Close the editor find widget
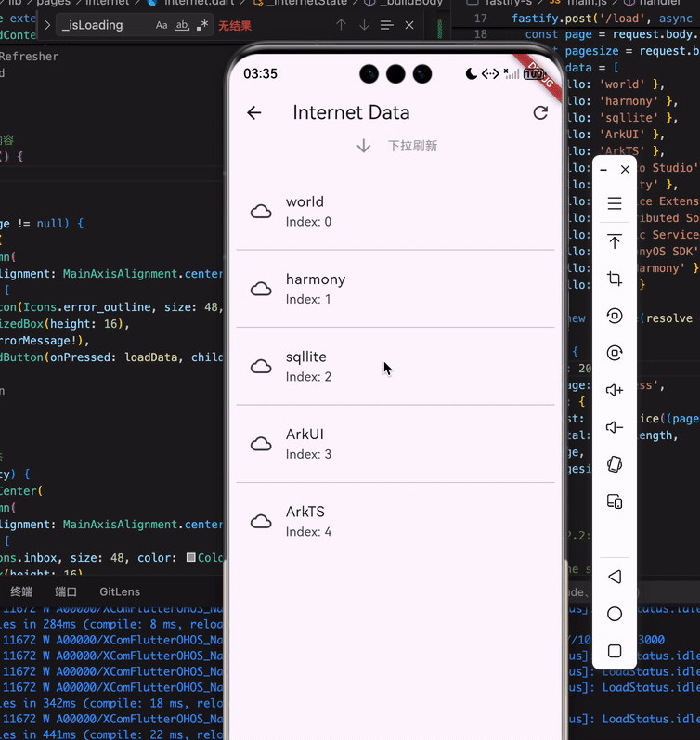 409,25
